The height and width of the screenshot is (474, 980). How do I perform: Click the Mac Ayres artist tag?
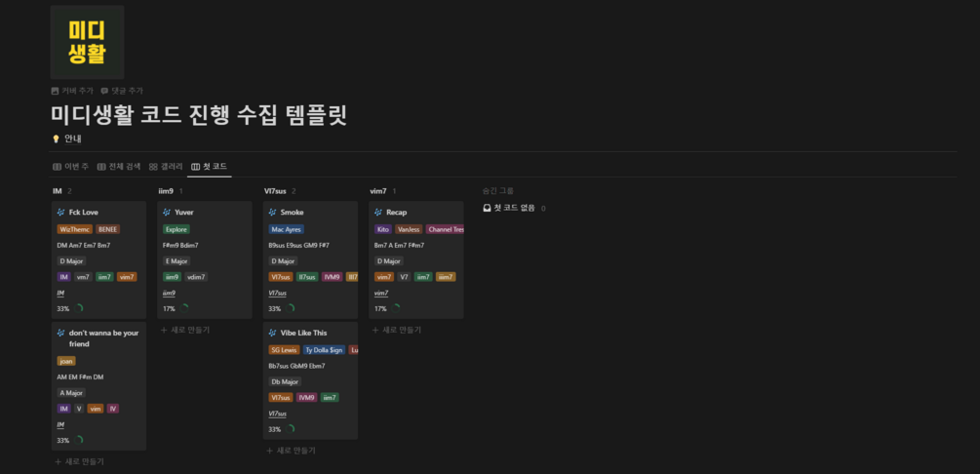click(x=287, y=229)
